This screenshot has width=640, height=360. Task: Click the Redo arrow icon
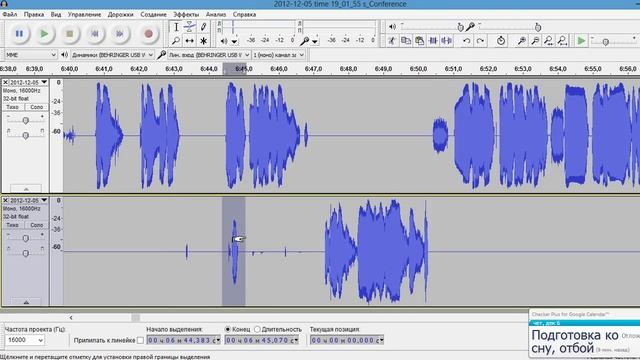tap(480, 40)
